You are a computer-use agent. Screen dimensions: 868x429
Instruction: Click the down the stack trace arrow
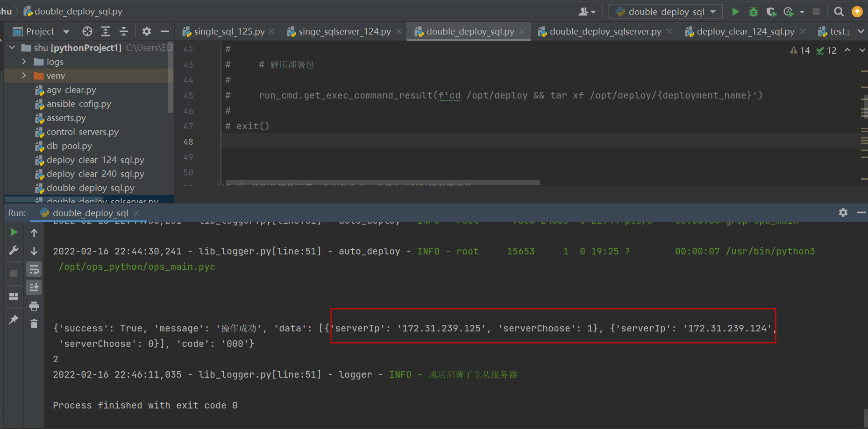tap(34, 251)
